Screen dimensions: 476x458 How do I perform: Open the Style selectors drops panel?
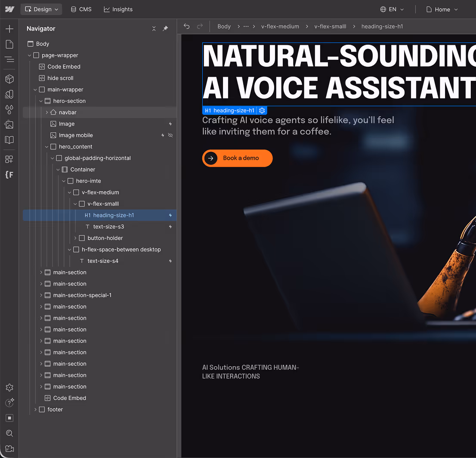pos(9,109)
